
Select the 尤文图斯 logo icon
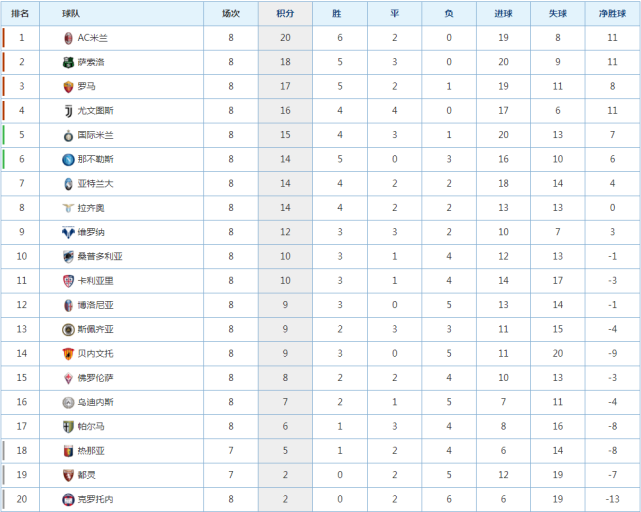click(x=68, y=110)
